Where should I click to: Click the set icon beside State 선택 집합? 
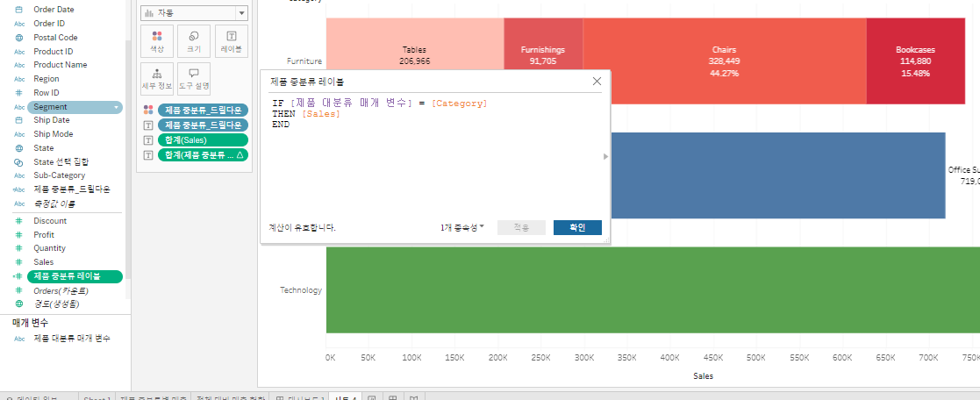point(18,162)
